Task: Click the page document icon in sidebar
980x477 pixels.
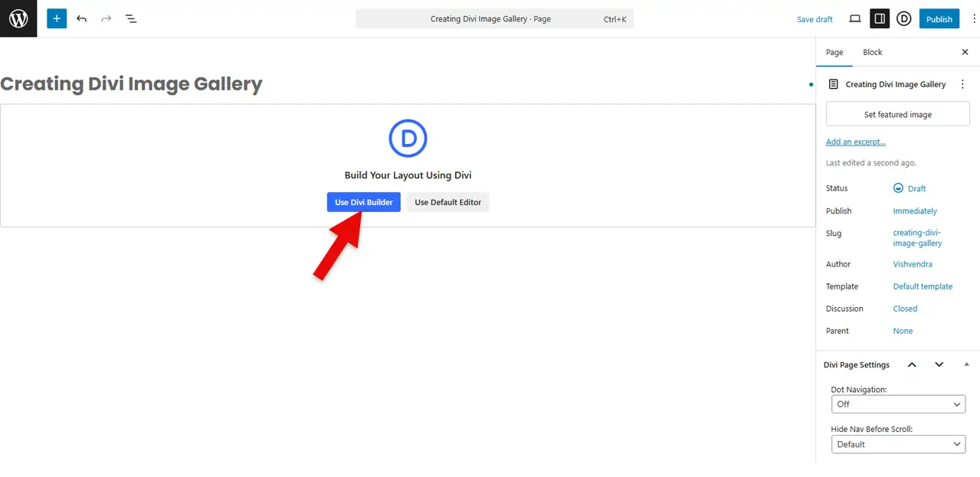Action: [x=834, y=84]
